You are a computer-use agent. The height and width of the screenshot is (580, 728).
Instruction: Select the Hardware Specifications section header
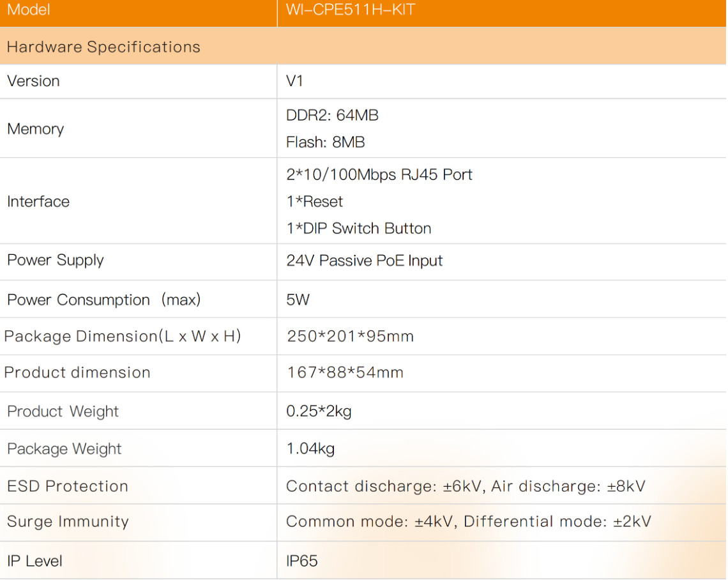103,47
